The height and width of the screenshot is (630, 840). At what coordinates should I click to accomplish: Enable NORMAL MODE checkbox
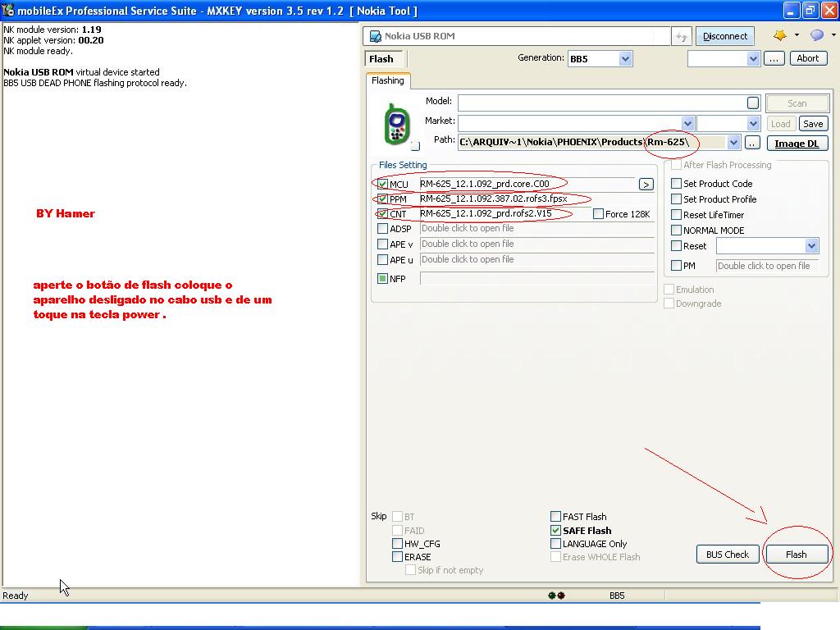point(676,230)
